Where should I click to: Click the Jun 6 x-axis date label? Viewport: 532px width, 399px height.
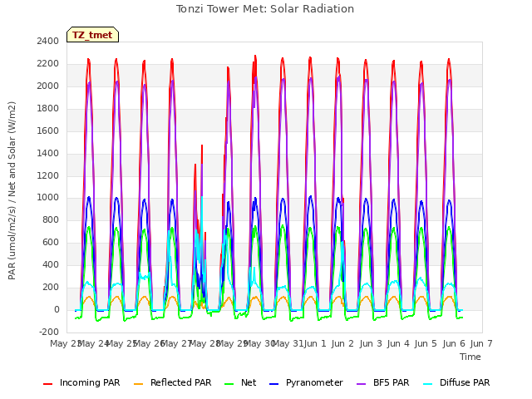pyautogui.click(x=454, y=343)
